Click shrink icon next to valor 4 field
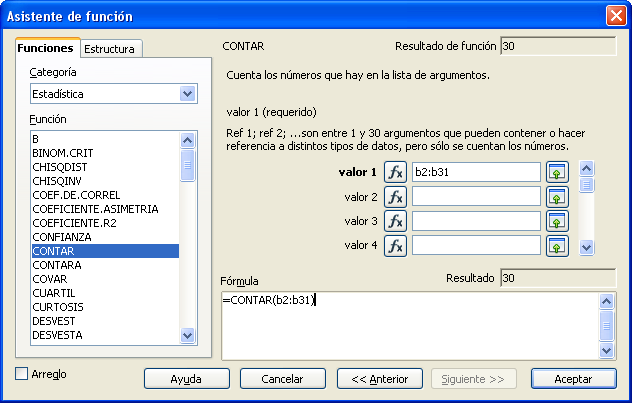The width and height of the screenshot is (632, 403). tap(557, 245)
